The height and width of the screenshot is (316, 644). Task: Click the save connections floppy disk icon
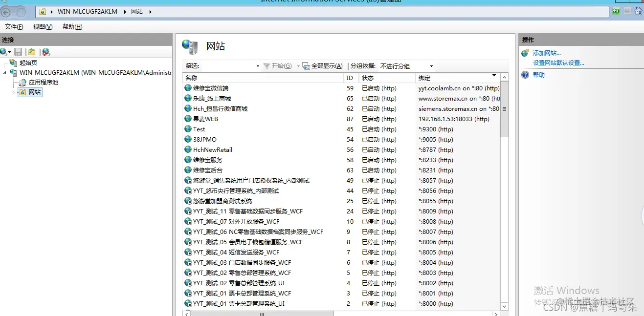pyautogui.click(x=18, y=52)
